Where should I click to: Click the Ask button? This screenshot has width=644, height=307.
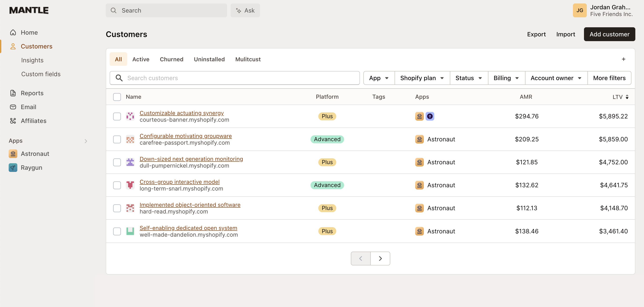[x=245, y=10]
